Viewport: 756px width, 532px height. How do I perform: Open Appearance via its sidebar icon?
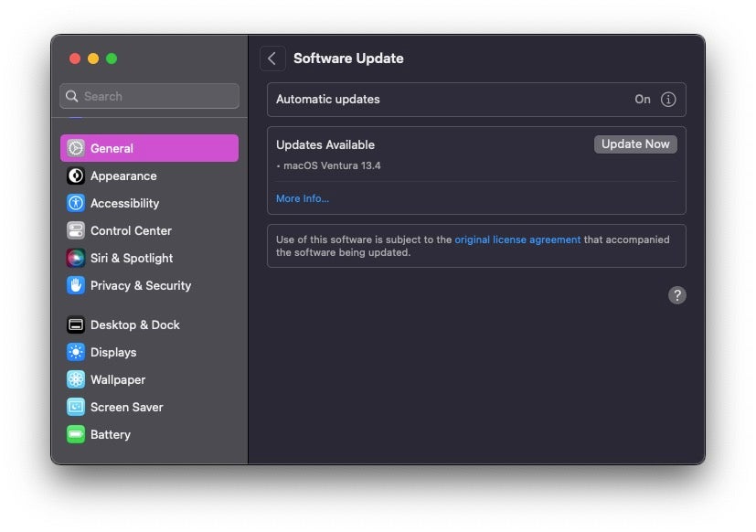[x=76, y=176]
